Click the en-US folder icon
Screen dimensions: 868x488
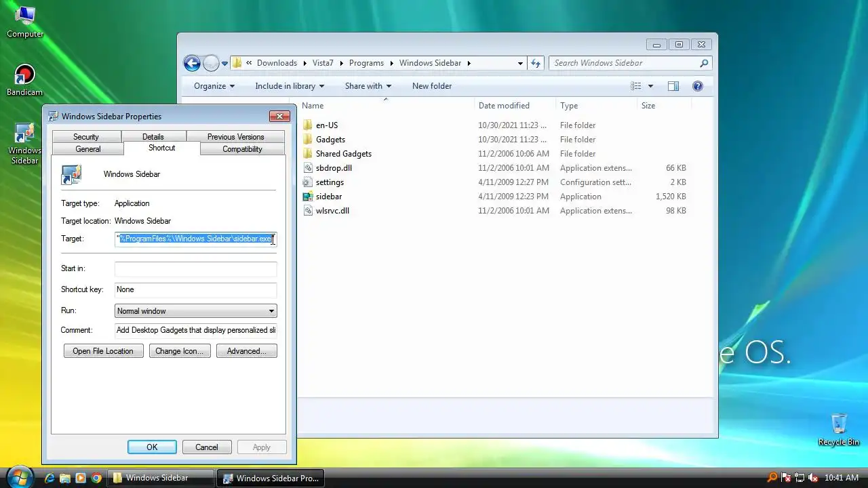[x=308, y=125]
